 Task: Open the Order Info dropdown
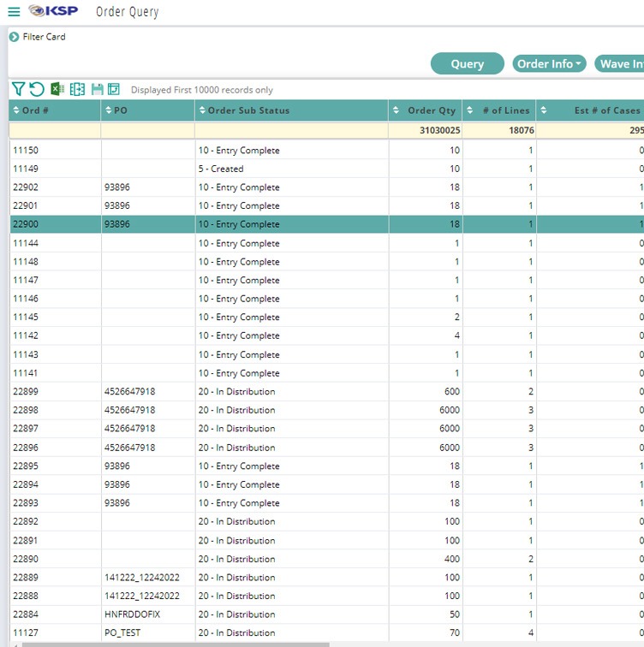[x=549, y=64]
